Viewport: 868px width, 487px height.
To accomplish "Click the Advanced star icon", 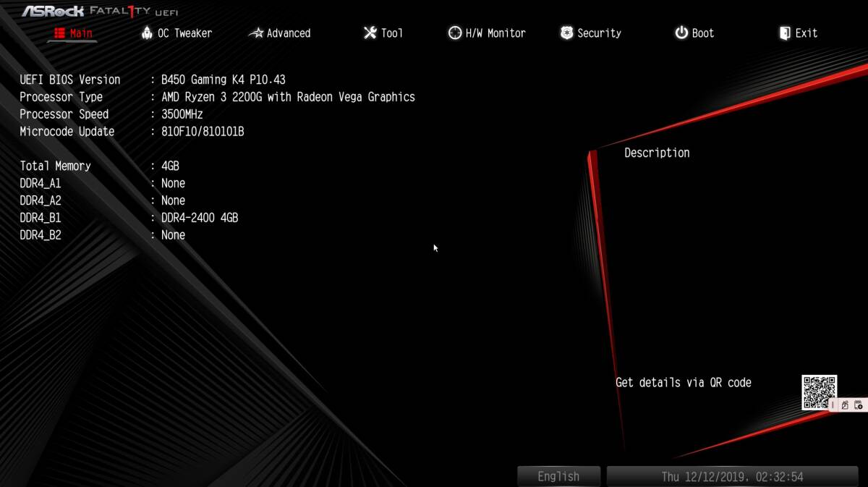I will pyautogui.click(x=256, y=33).
